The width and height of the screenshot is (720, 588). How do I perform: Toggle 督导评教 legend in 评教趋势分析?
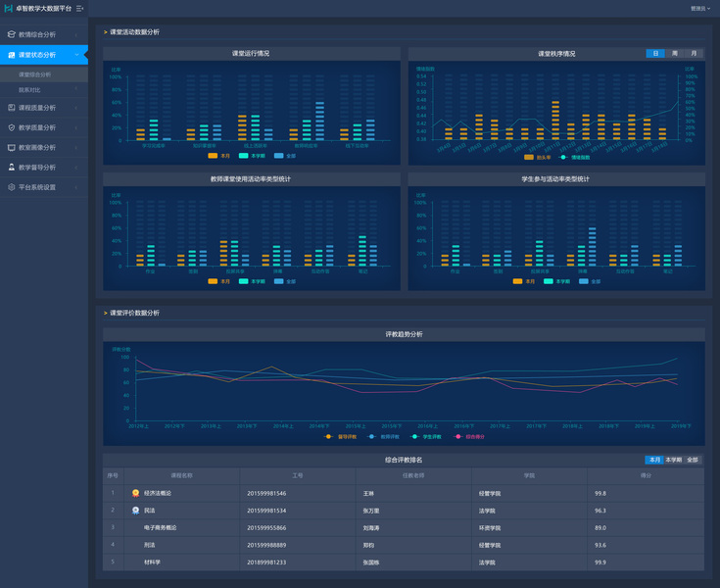[x=340, y=437]
